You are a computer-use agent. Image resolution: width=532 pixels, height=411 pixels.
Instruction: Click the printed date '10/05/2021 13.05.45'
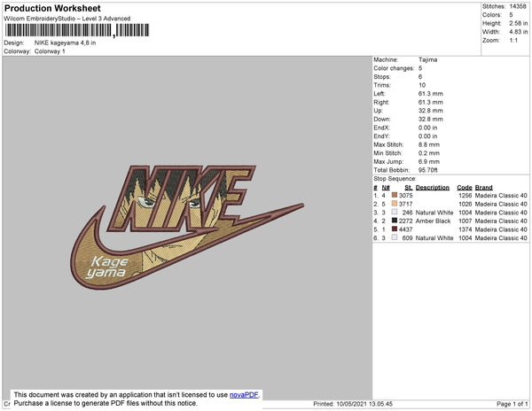point(364,404)
